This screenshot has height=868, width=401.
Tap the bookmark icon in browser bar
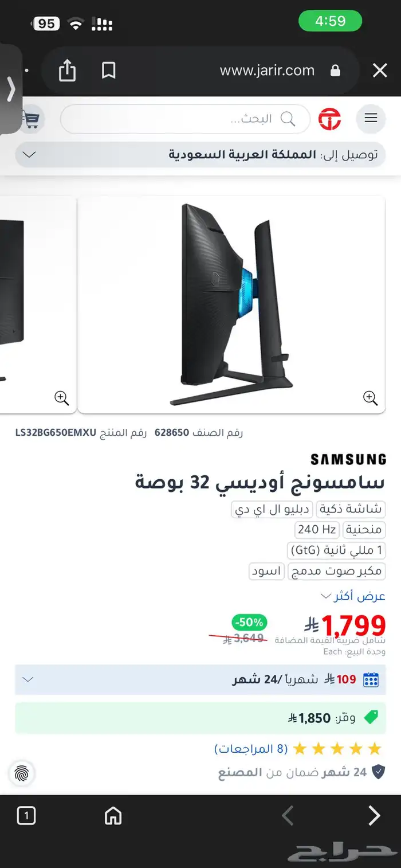(x=108, y=71)
